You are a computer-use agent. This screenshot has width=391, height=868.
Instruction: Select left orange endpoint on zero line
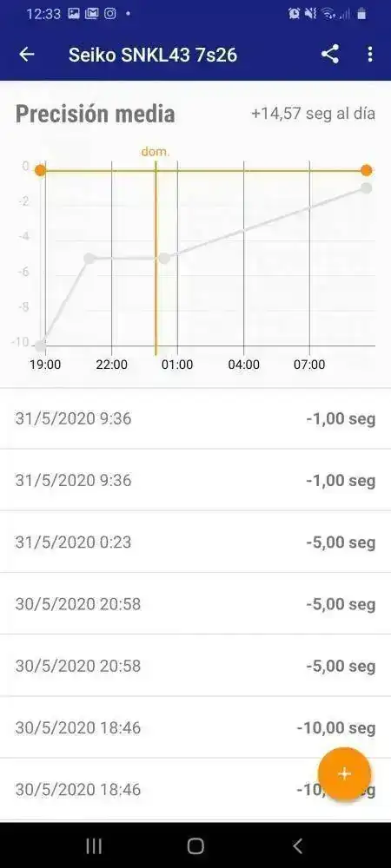click(41, 170)
